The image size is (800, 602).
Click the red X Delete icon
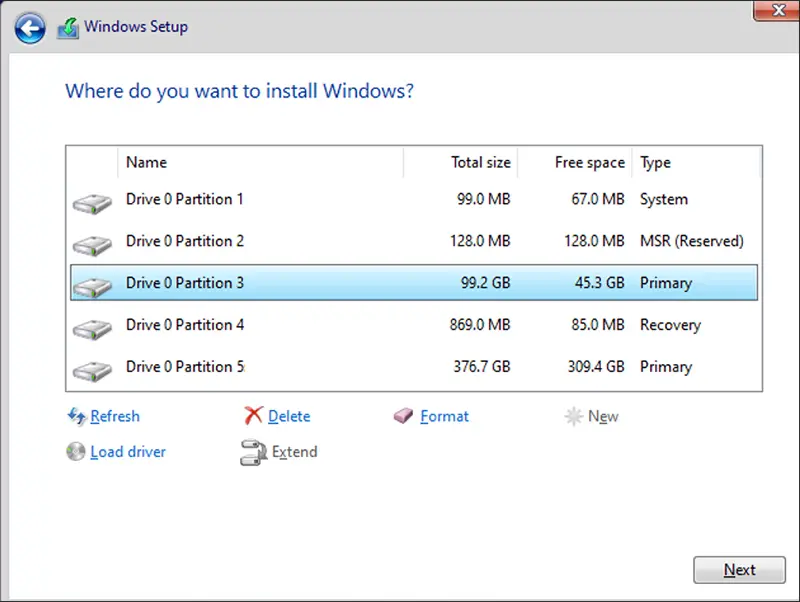pyautogui.click(x=253, y=416)
